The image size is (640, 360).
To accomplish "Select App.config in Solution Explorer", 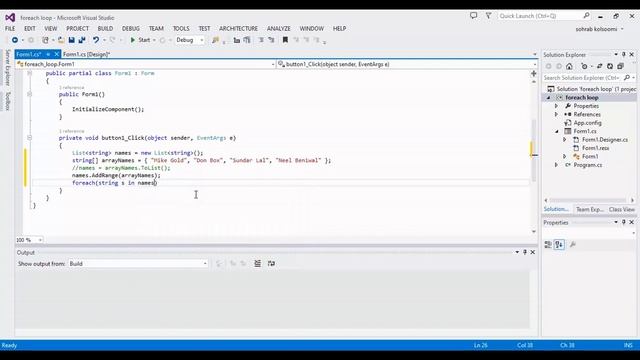I will [x=587, y=123].
